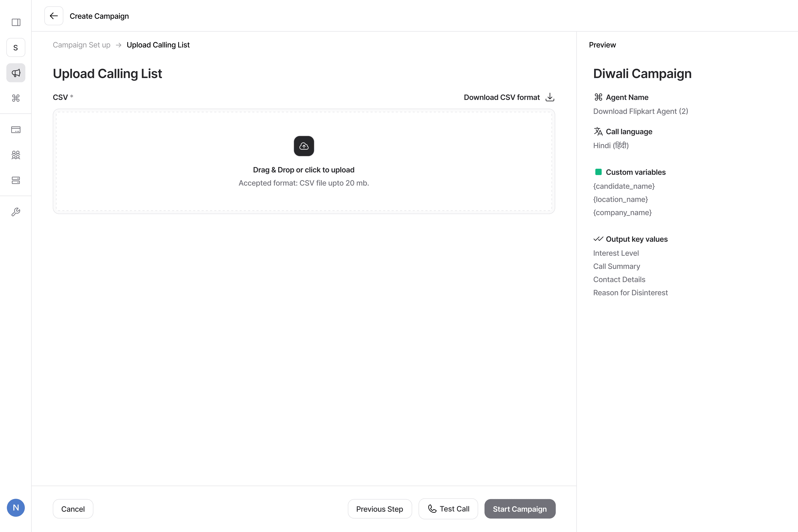Image resolution: width=798 pixels, height=532 pixels.
Task: Open the people group sidebar icon
Action: [16, 155]
